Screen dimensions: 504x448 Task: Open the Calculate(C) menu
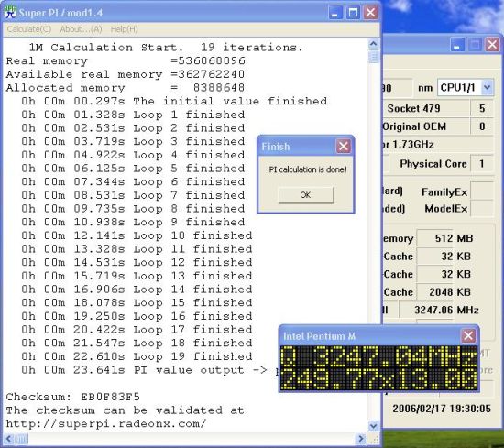pyautogui.click(x=29, y=29)
